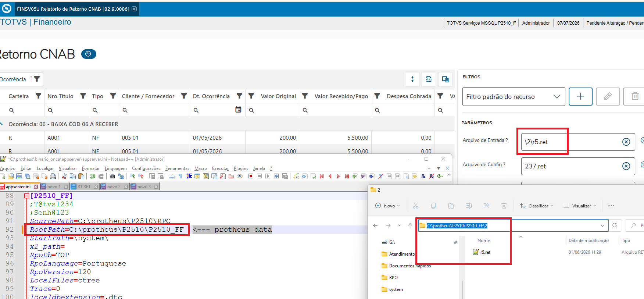
Task: Open the Atendimento folder in navigation pane
Action: coord(398,254)
